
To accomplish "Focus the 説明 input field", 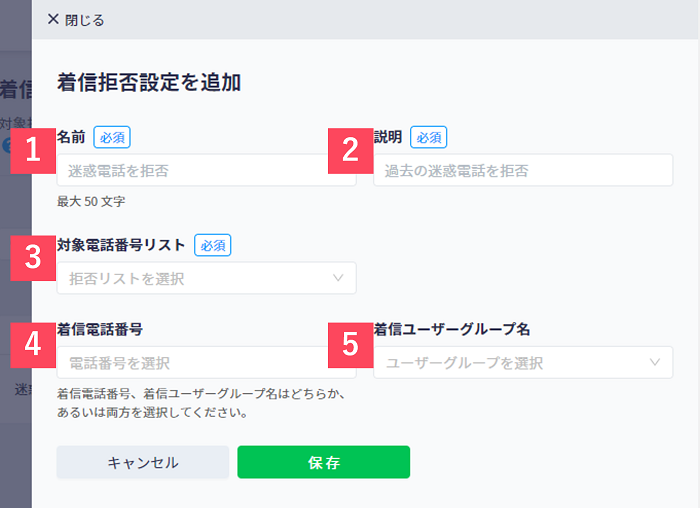I will (x=523, y=170).
